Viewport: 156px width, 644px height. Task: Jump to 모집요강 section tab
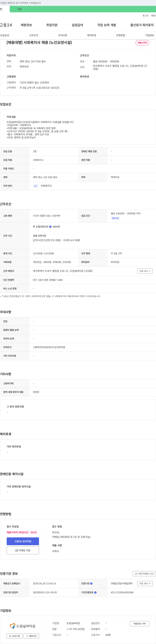(x=5, y=35)
